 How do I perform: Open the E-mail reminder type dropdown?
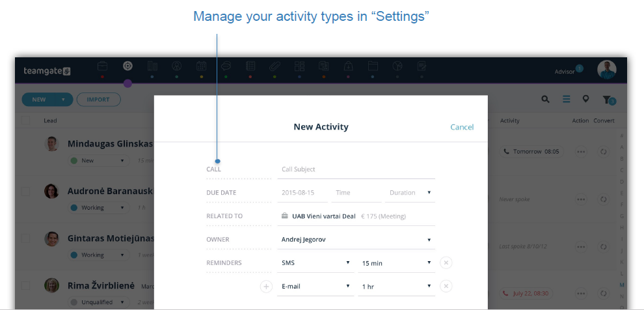pyautogui.click(x=315, y=286)
